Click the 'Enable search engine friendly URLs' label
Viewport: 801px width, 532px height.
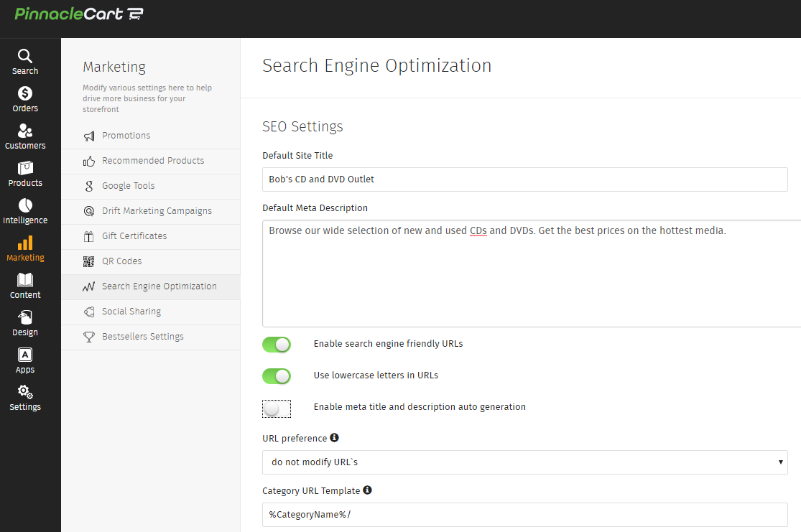tap(388, 344)
